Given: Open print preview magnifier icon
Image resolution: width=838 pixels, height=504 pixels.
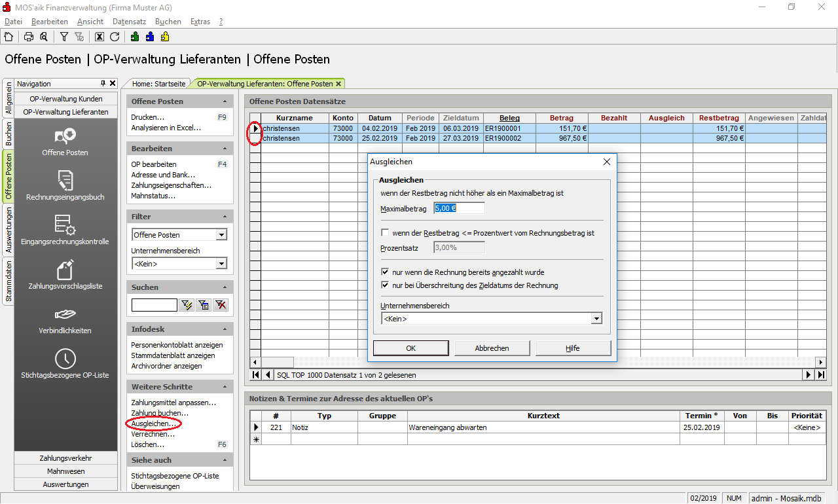Looking at the screenshot, I should [43, 37].
